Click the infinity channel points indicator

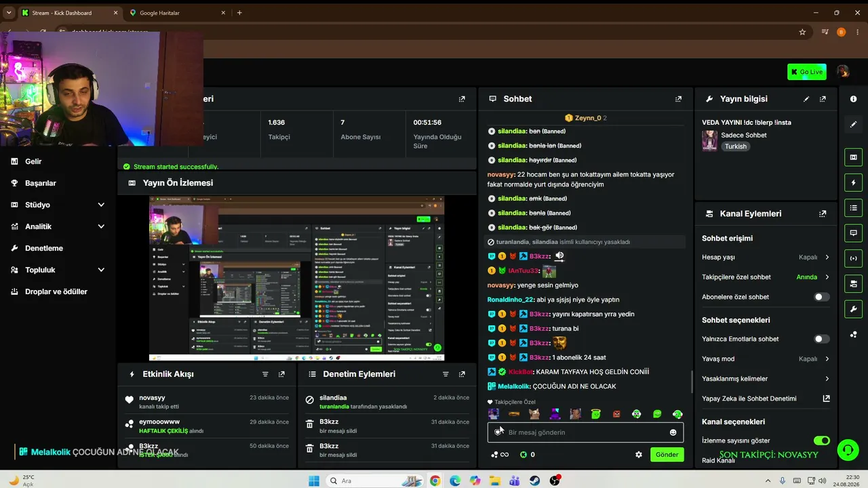point(500,455)
